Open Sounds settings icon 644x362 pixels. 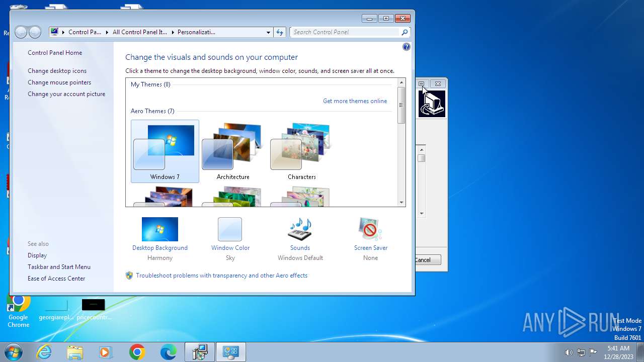pyautogui.click(x=300, y=229)
